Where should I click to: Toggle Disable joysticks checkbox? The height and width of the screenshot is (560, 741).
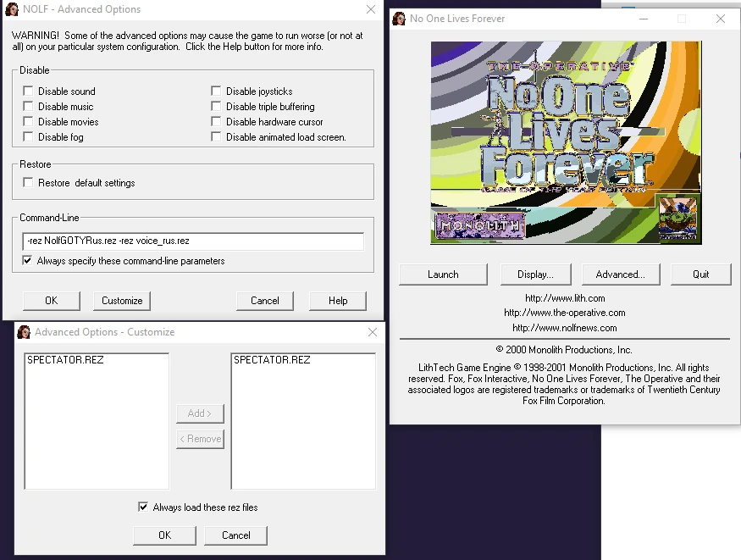[x=216, y=91]
